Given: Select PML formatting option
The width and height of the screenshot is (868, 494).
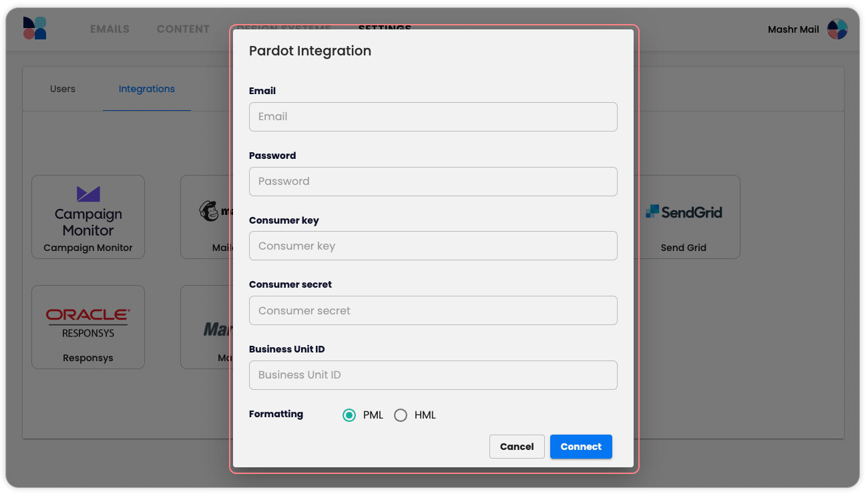Looking at the screenshot, I should pos(349,415).
